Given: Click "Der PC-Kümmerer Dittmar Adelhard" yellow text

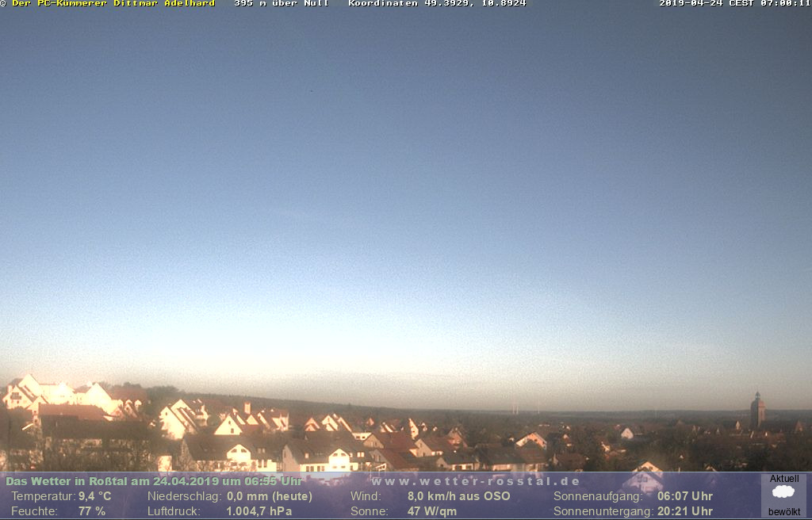Looking at the screenshot, I should click(113, 4).
